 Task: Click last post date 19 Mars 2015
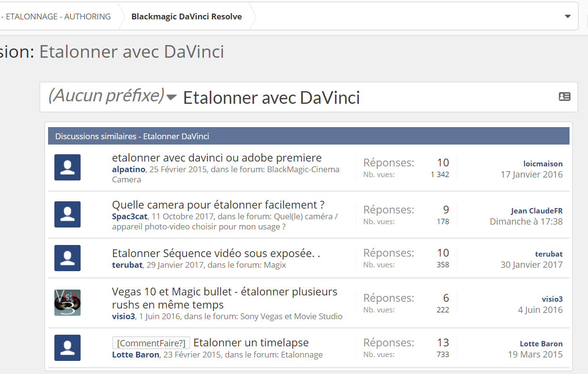[536, 354]
